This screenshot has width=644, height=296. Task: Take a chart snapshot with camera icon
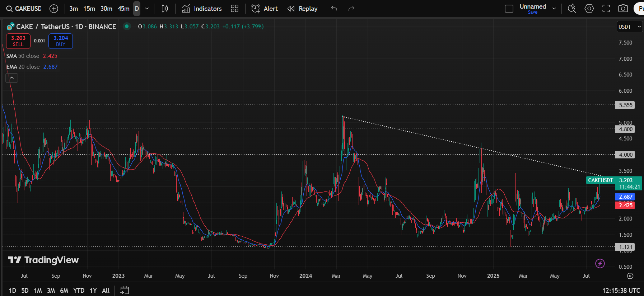click(623, 9)
